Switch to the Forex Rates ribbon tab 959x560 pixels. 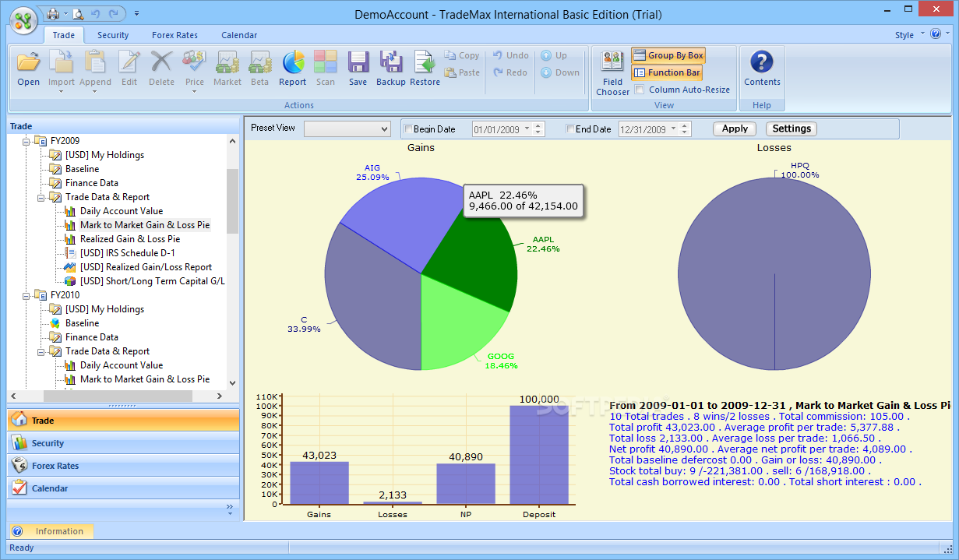click(x=175, y=35)
